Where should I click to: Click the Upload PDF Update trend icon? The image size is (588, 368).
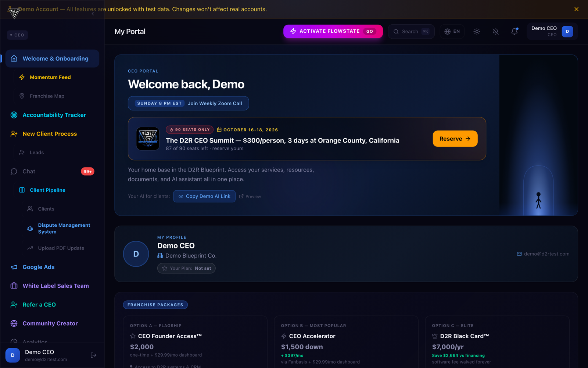pyautogui.click(x=30, y=248)
